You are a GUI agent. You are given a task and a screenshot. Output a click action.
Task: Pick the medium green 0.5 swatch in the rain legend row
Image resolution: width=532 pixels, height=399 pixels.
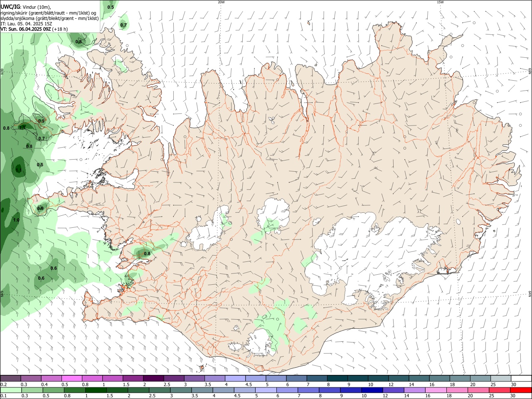[53, 390]
